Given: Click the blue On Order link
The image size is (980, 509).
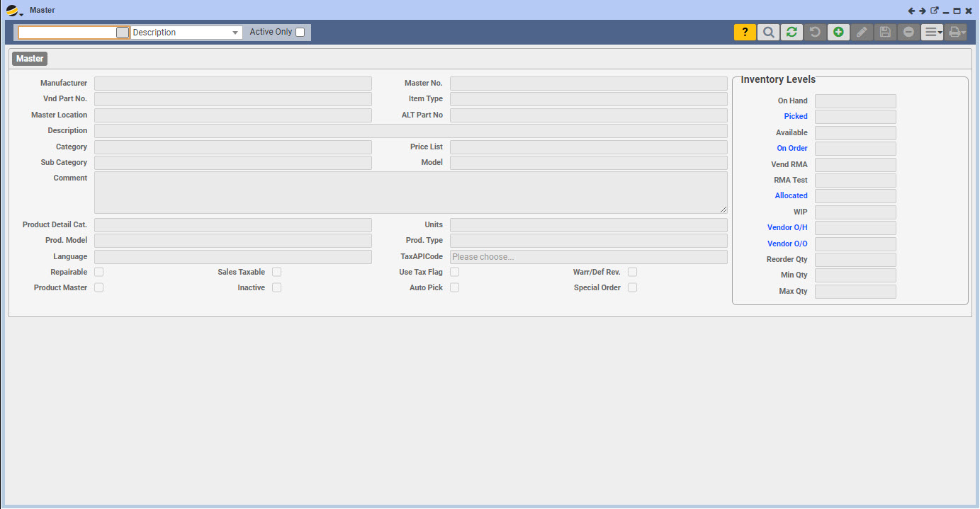Looking at the screenshot, I should pos(792,148).
